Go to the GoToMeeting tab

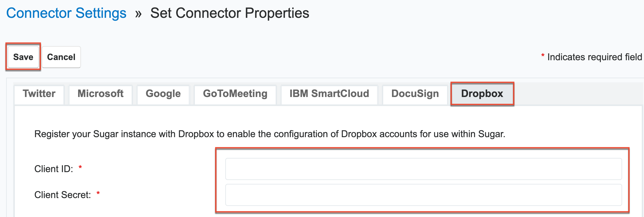click(x=235, y=94)
